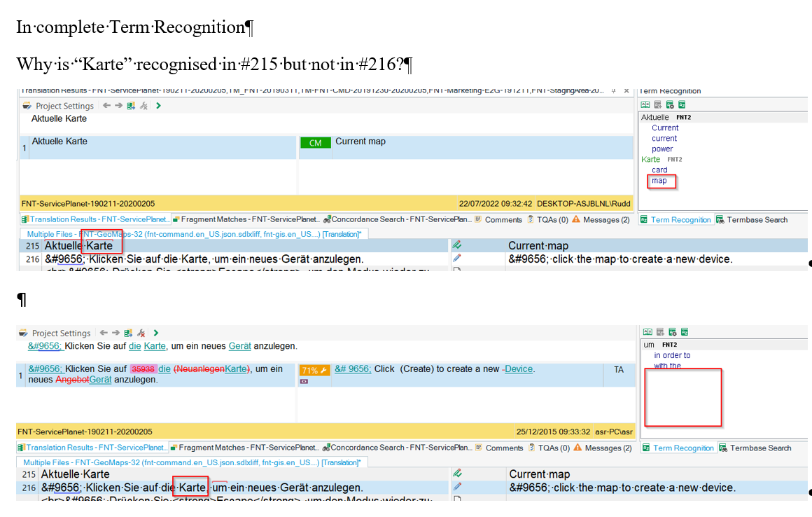Switch to Term Recognition tab beneath 'map' term
This screenshot has width=812, height=517.
(x=675, y=220)
